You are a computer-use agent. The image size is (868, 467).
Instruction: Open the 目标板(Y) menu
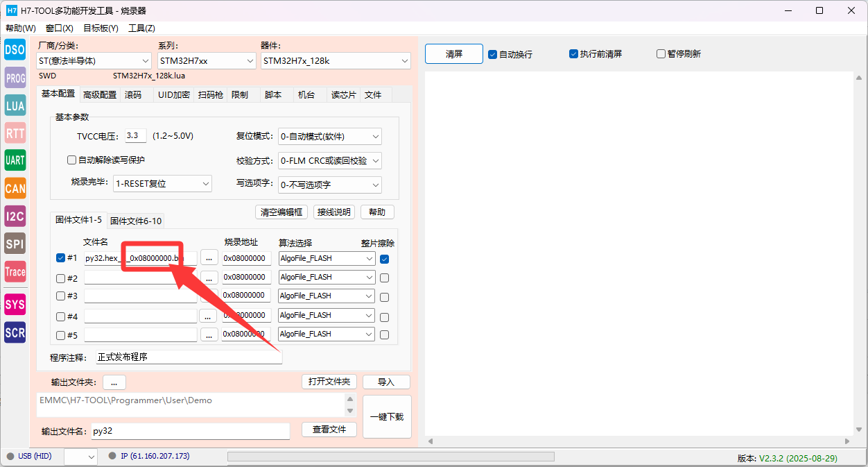click(101, 28)
